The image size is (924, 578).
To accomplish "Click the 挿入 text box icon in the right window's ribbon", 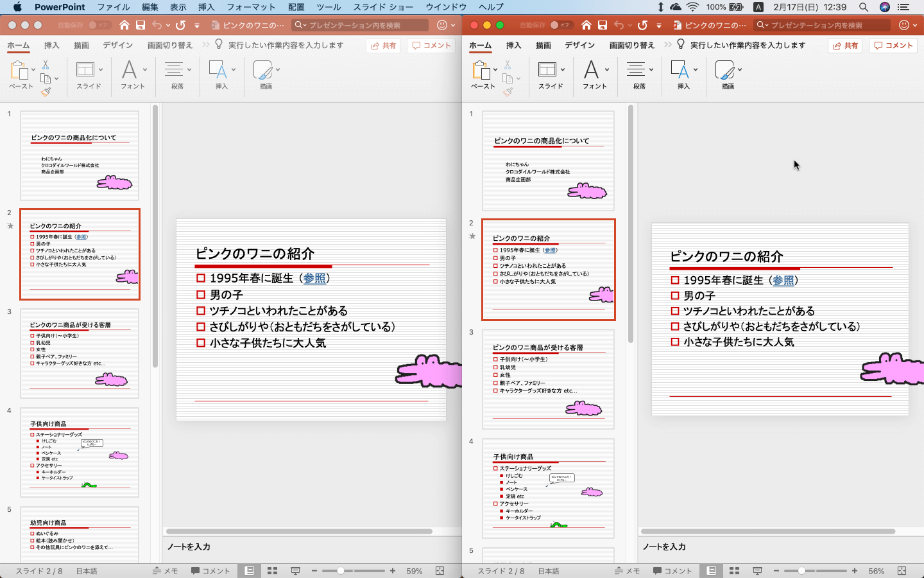I will pyautogui.click(x=680, y=69).
